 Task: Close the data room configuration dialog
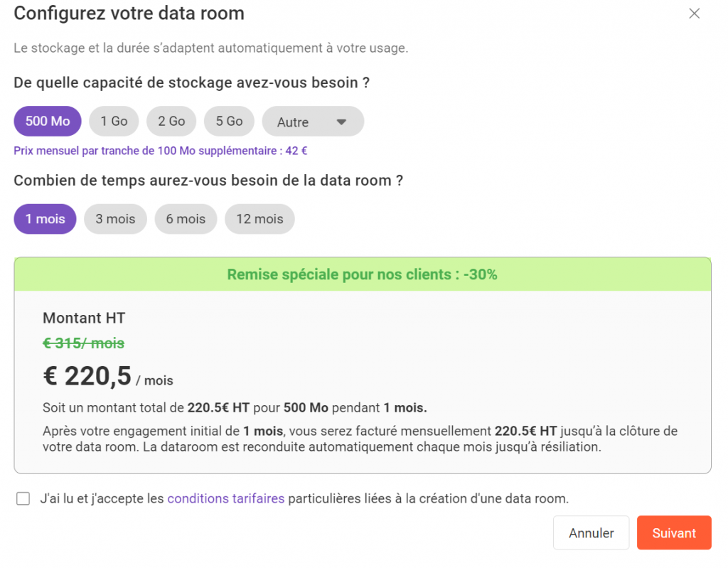point(695,14)
